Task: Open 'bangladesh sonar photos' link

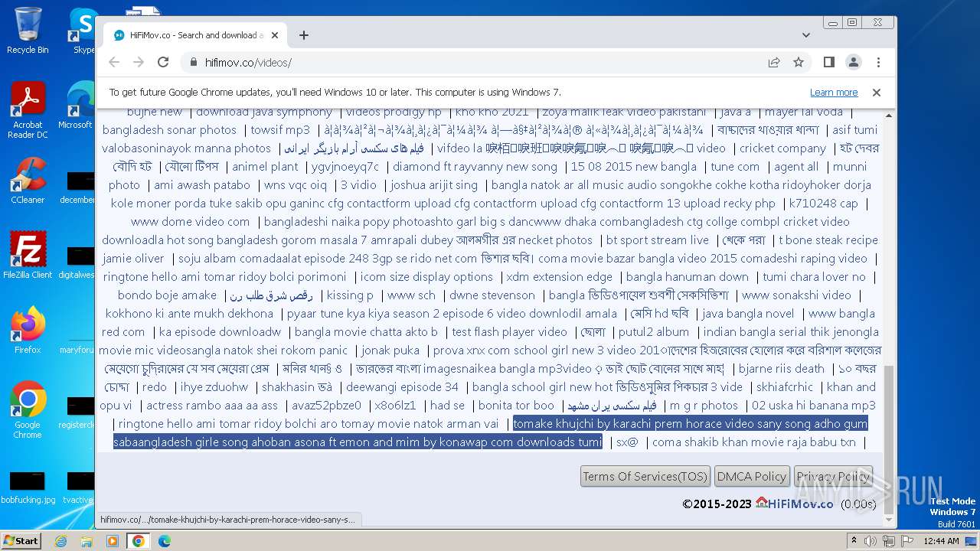Action: pyautogui.click(x=169, y=129)
